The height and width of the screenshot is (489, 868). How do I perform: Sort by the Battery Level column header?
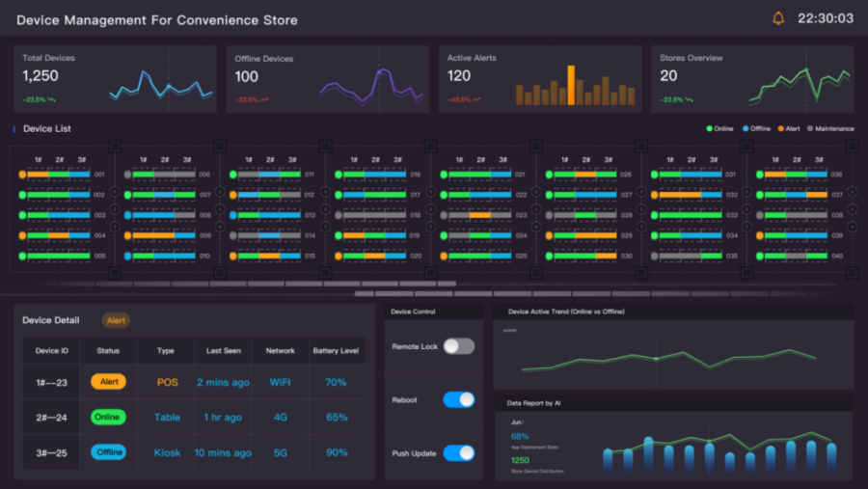tap(336, 350)
